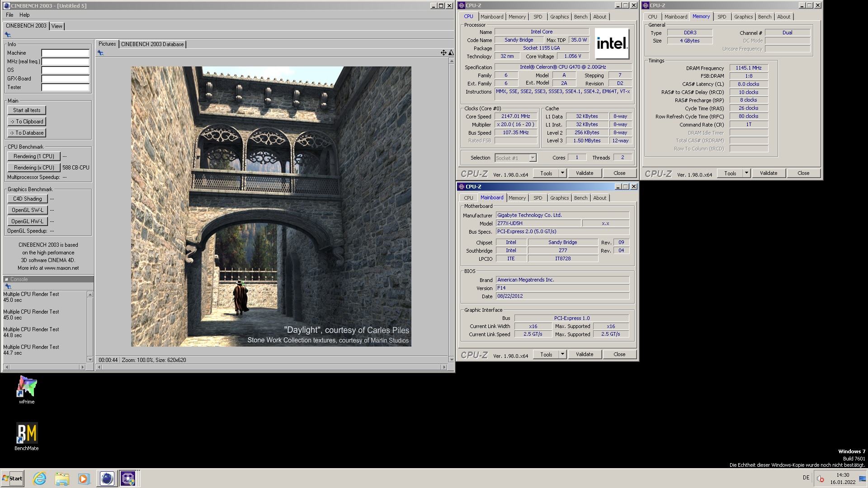Viewport: 868px width, 488px height.
Task: Click the pin icon in Console panel
Action: [x=8, y=286]
